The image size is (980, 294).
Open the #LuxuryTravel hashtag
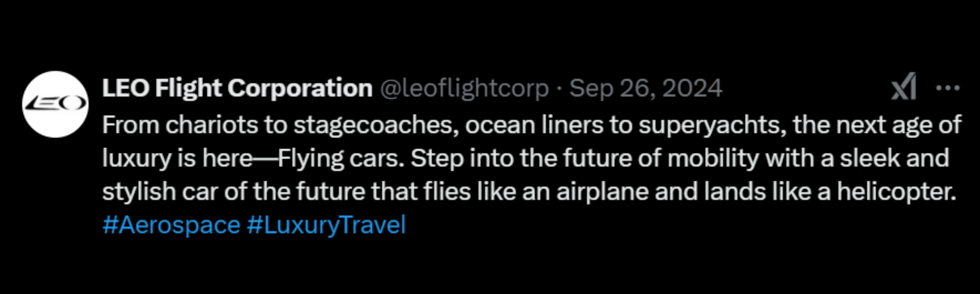326,225
